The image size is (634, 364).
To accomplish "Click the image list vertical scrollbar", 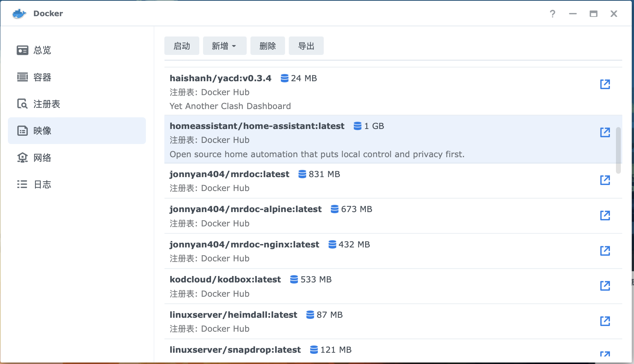I will click(618, 150).
